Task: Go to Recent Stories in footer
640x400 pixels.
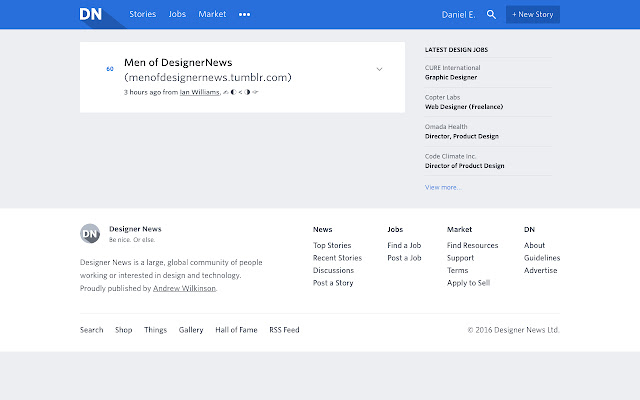Action: pyautogui.click(x=337, y=258)
